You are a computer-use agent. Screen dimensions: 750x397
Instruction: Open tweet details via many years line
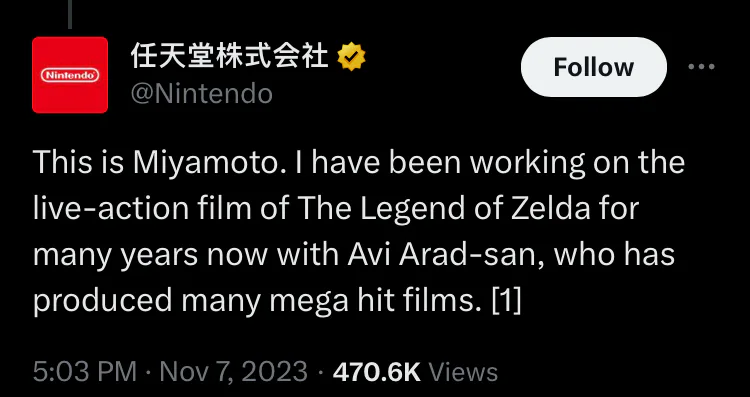click(353, 255)
